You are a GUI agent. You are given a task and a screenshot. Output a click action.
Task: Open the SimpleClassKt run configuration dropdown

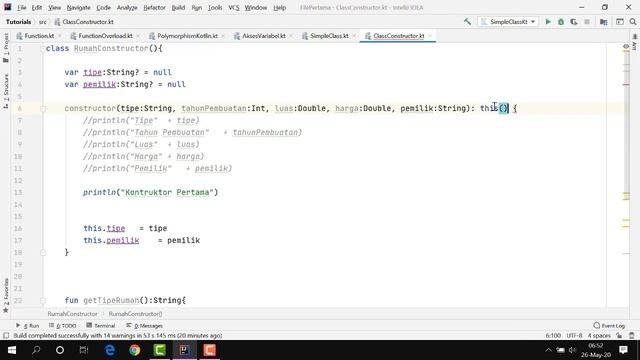pyautogui.click(x=508, y=22)
